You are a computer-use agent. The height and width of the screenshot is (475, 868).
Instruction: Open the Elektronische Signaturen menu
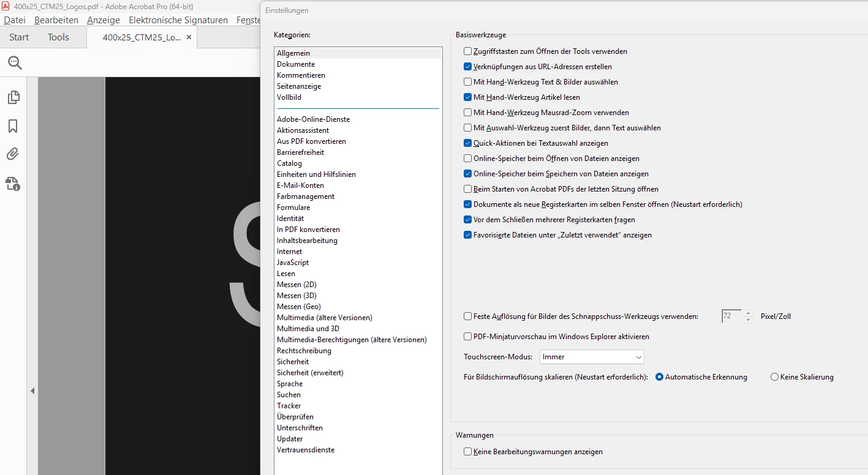178,20
